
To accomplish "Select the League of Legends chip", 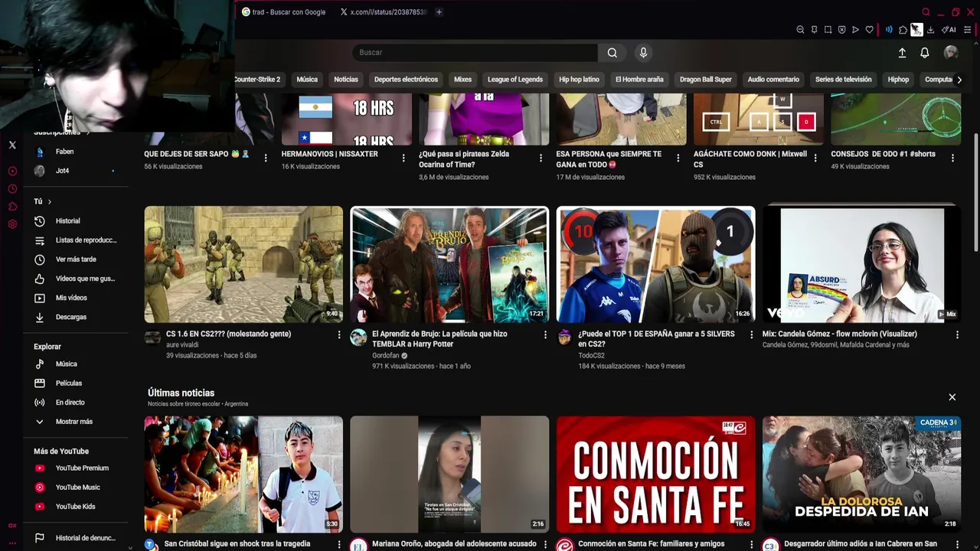I will [515, 80].
